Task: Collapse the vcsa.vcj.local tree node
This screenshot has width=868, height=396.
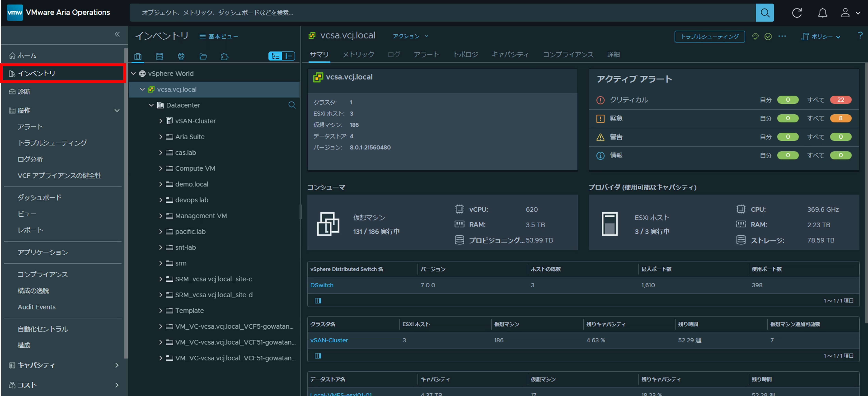Action: [142, 89]
